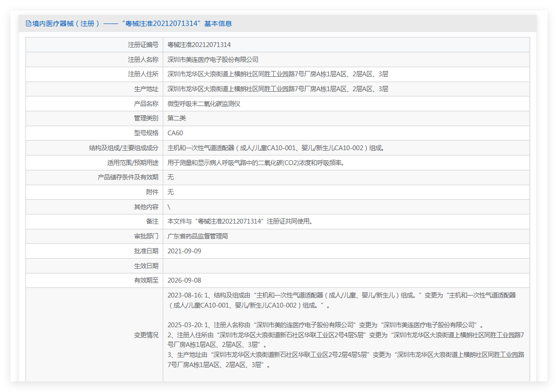
Task: Select expiry date 2026-09-08
Action: (x=184, y=280)
